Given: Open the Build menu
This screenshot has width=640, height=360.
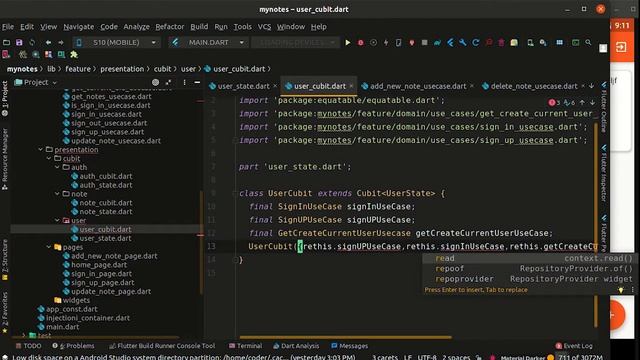Looking at the screenshot, I should pyautogui.click(x=199, y=27).
